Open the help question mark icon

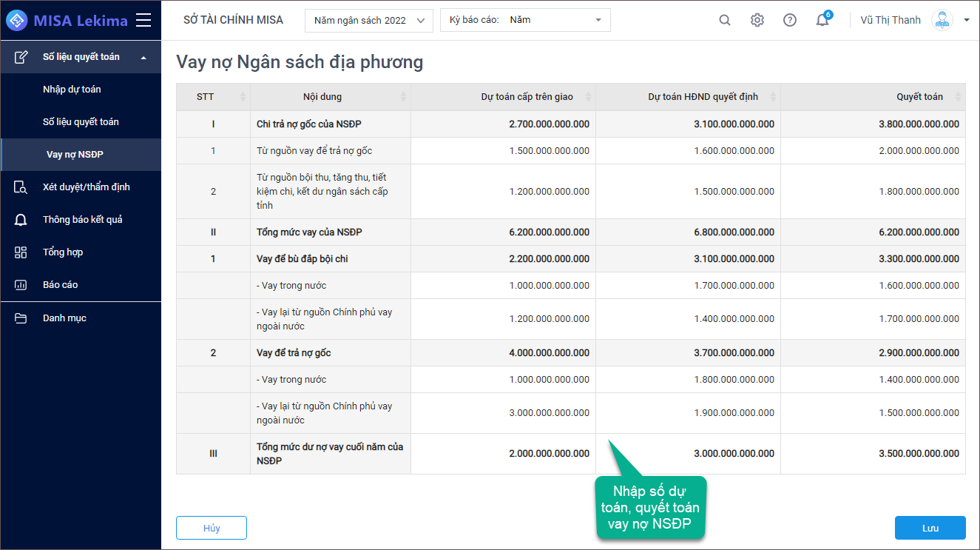click(x=790, y=20)
